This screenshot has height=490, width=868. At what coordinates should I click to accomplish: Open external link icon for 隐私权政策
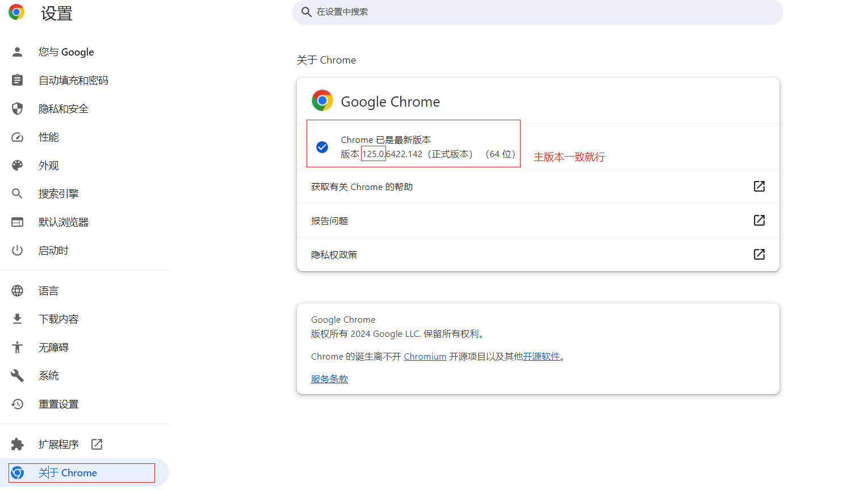[759, 255]
